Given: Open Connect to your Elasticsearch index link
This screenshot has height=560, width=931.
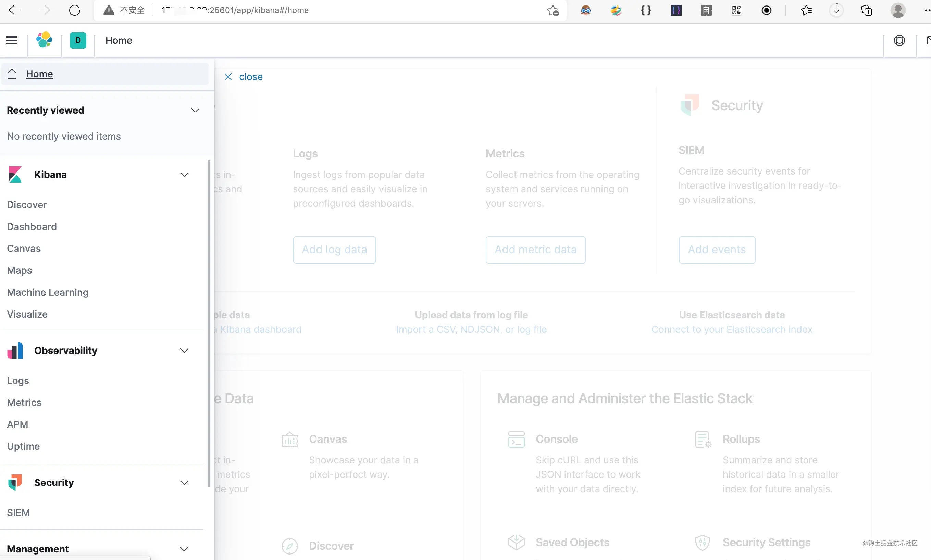Looking at the screenshot, I should (732, 329).
